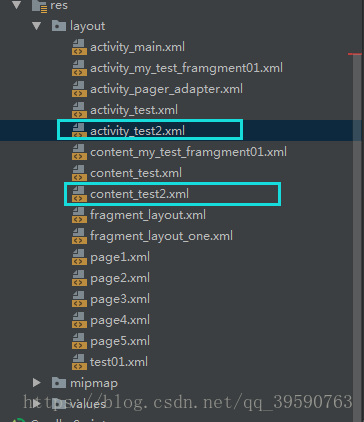The height and width of the screenshot is (422, 364).
Task: Select content_my_test_framgment01.xml file name
Action: [x=188, y=152]
